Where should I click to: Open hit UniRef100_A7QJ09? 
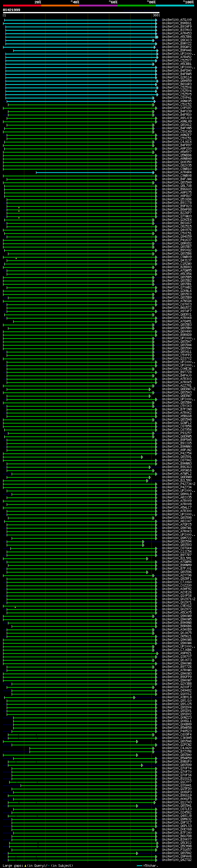(176, 20)
